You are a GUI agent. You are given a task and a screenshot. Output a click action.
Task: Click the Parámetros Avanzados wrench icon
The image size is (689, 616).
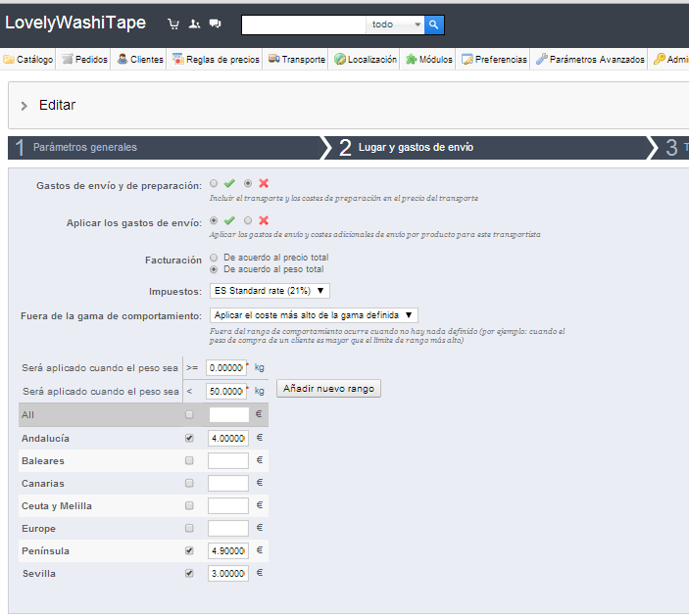[x=542, y=59]
